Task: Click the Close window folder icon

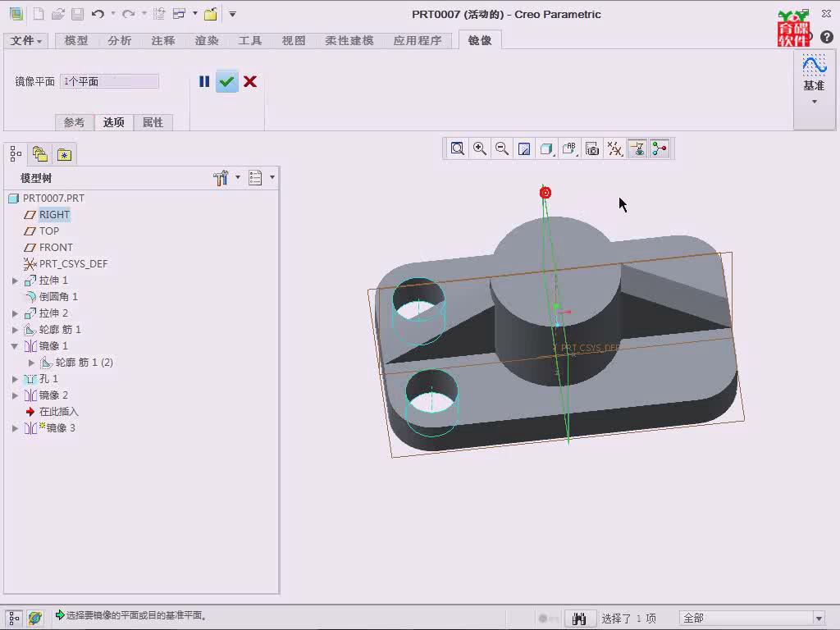Action: pos(211,14)
